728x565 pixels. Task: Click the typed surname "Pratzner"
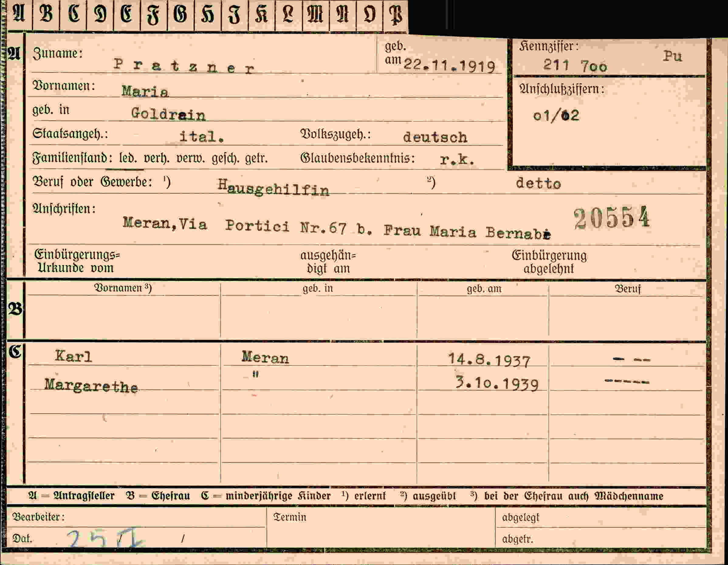pos(184,66)
